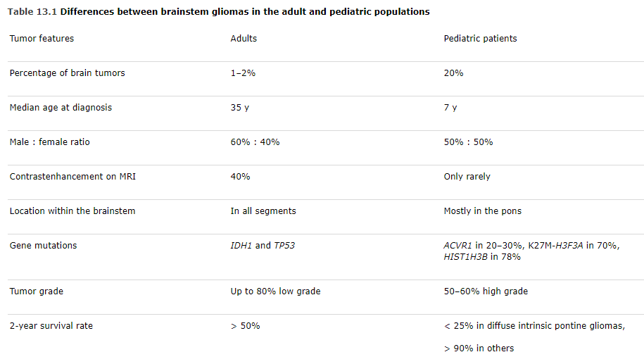Click the '50–60% high grade' cell
Image resolution: width=644 pixels, height=364 pixels.
(486, 291)
